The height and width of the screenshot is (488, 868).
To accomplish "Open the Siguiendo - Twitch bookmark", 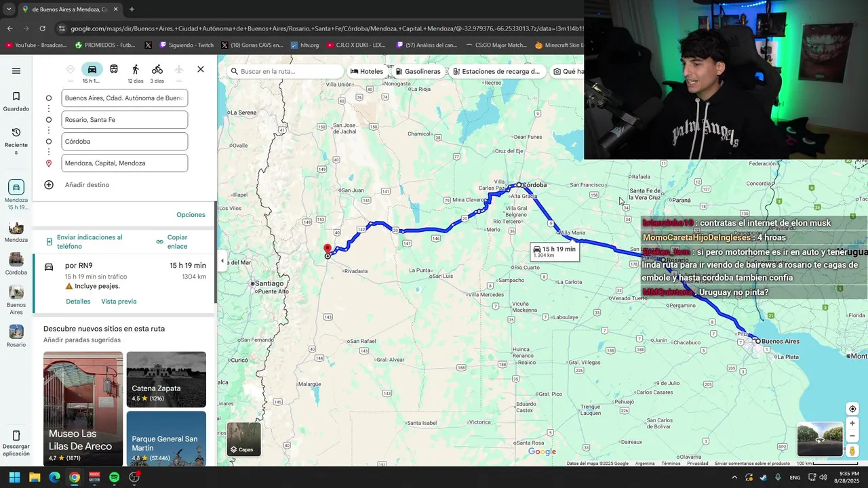I will tap(186, 45).
